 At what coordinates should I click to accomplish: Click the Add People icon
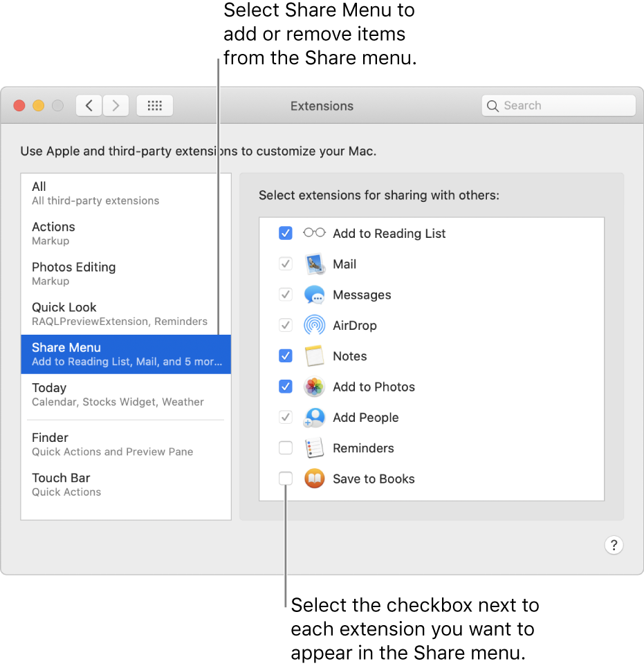[314, 417]
